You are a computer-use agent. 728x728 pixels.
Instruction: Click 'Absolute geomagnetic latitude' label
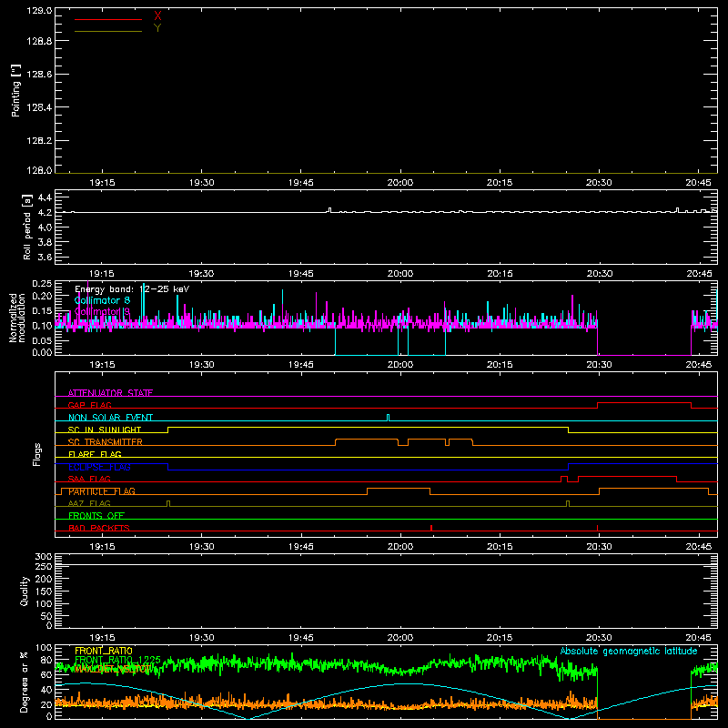tap(629, 651)
